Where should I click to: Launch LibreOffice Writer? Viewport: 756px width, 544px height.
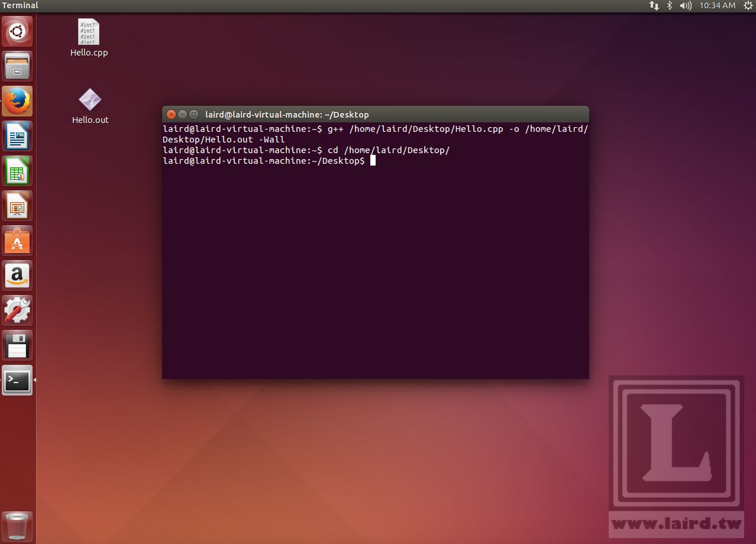pos(17,135)
